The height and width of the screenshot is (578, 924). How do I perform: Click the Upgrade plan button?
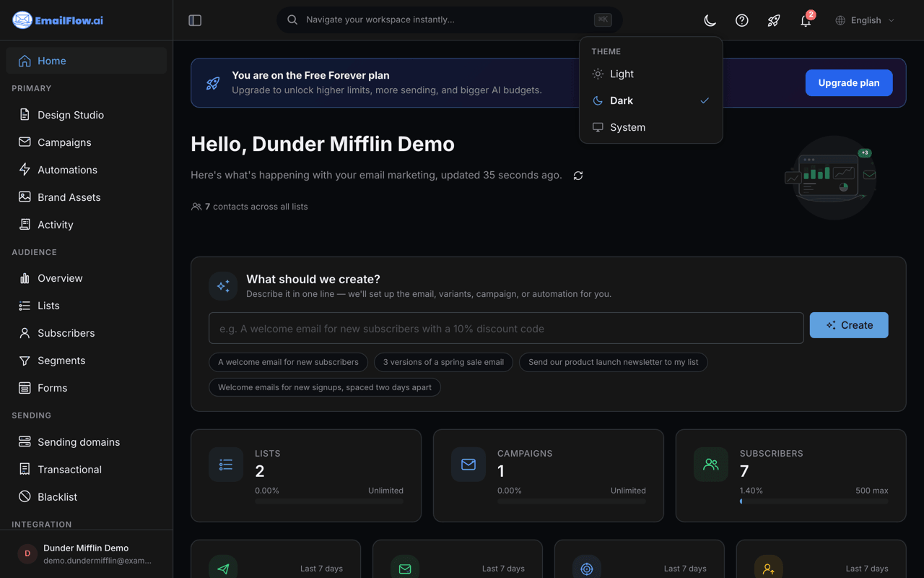849,83
